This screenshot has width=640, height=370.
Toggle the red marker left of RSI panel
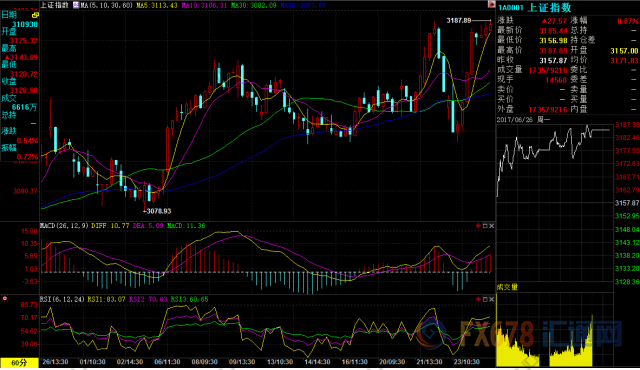click(5, 299)
